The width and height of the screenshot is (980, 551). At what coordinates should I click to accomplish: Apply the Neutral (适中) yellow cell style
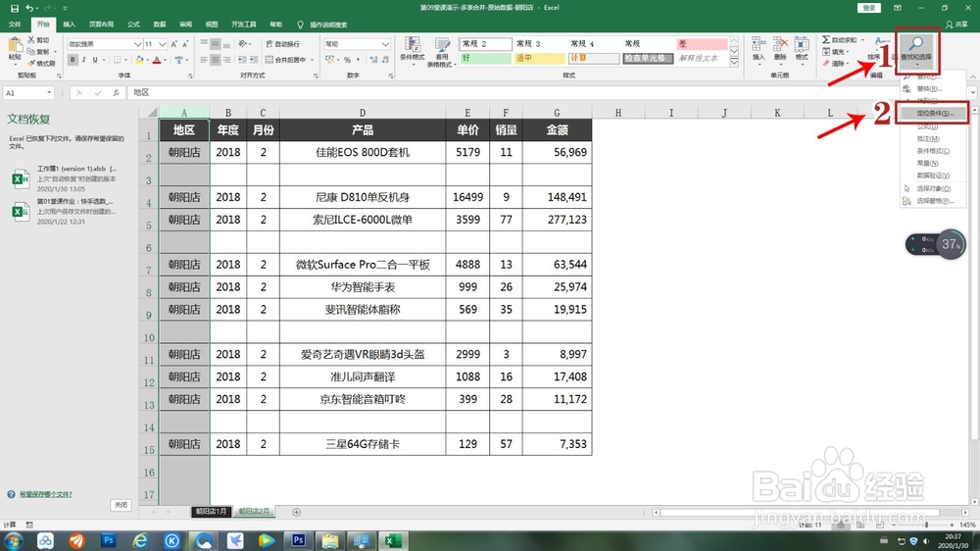[x=539, y=58]
